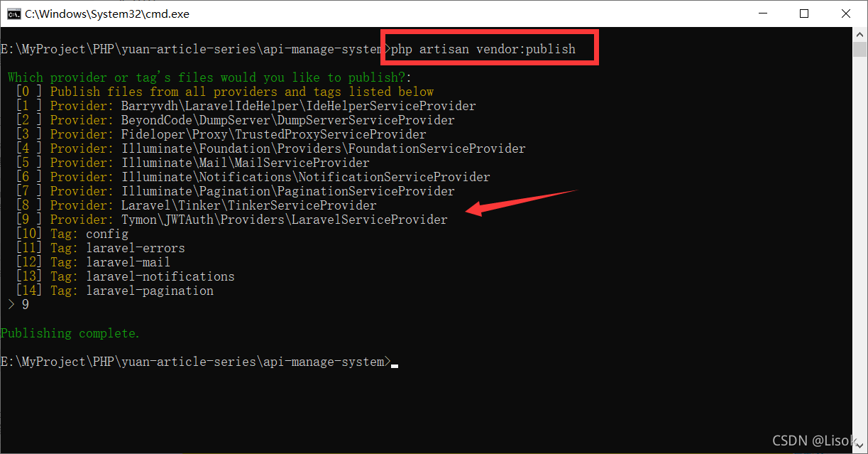
Task: Click the Tag: config line
Action: pyautogui.click(x=72, y=234)
